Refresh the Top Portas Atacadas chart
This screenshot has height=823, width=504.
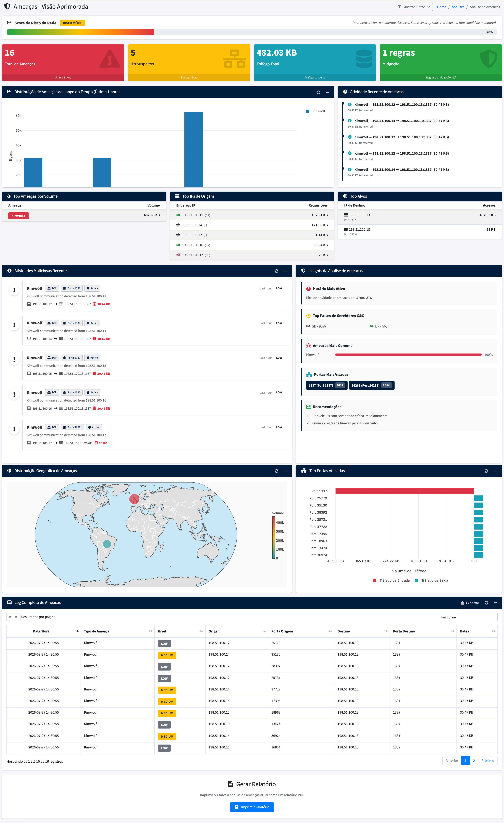(x=486, y=471)
